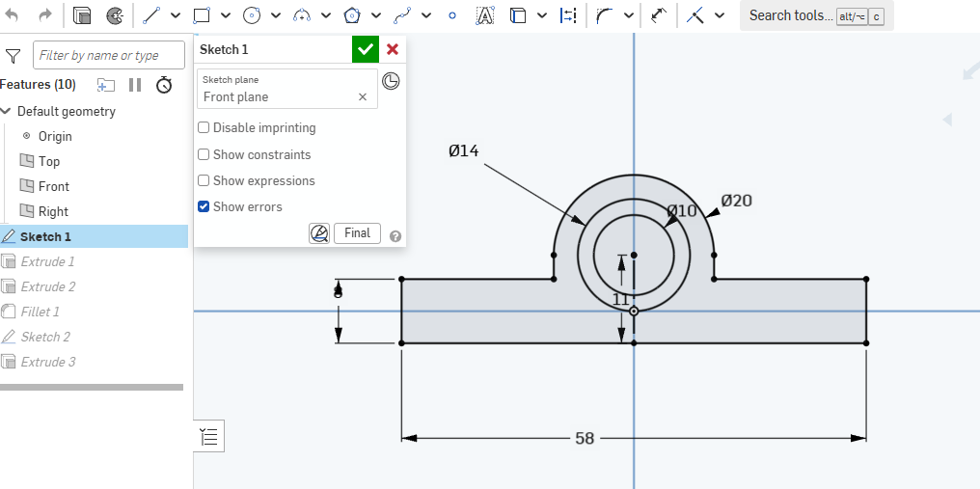The height and width of the screenshot is (489, 980).
Task: Collapse the Default geometry tree group
Action: [x=6, y=111]
